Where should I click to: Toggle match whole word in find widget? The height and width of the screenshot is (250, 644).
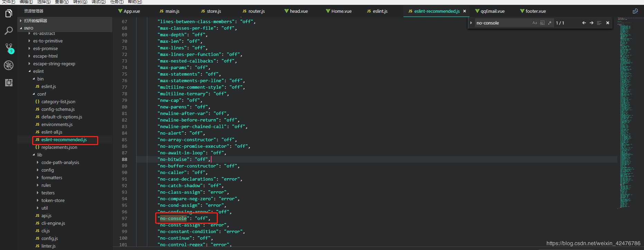tap(542, 23)
